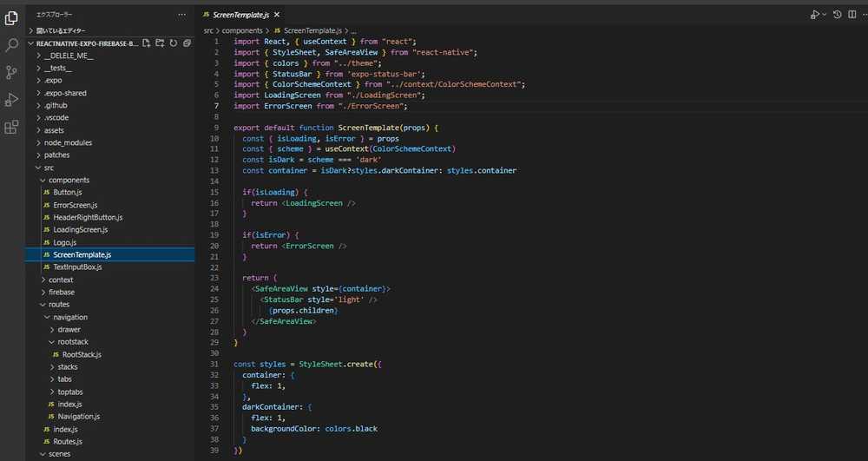Image resolution: width=868 pixels, height=461 pixels.
Task: Refresh the explorer file tree
Action: [174, 43]
